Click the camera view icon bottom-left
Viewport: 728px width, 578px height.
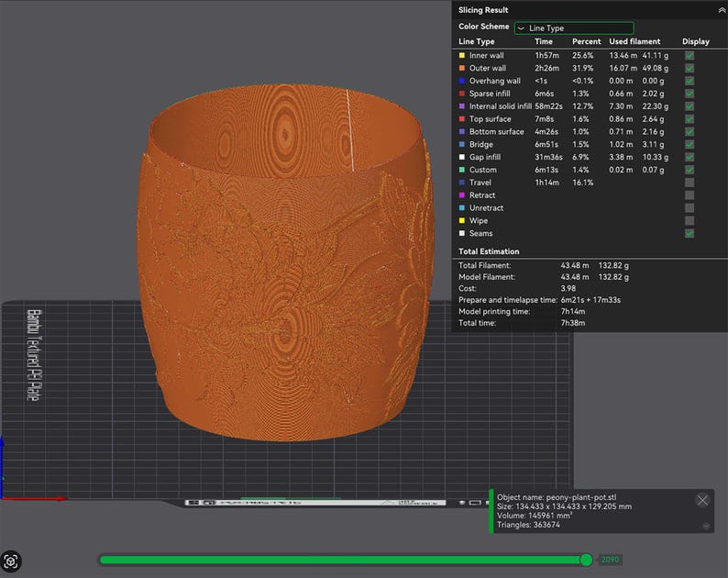[x=11, y=561]
